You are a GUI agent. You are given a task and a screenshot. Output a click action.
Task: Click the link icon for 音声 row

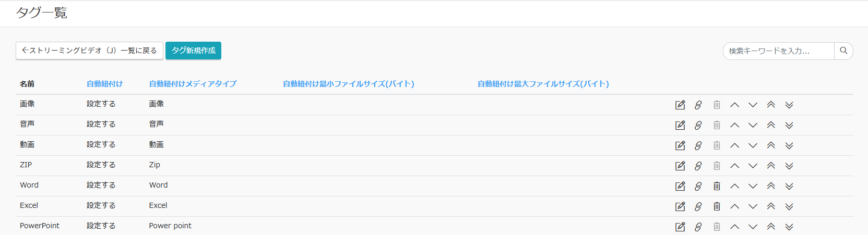click(698, 126)
